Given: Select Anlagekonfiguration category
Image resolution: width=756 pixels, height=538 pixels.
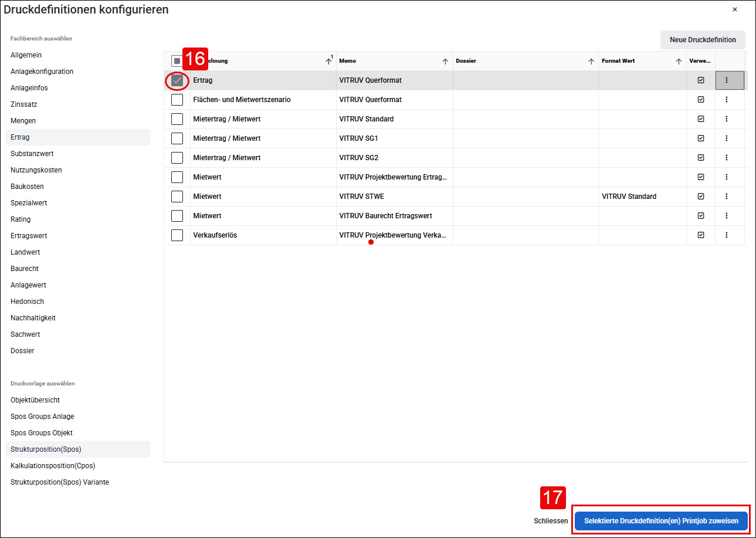Looking at the screenshot, I should (77, 72).
